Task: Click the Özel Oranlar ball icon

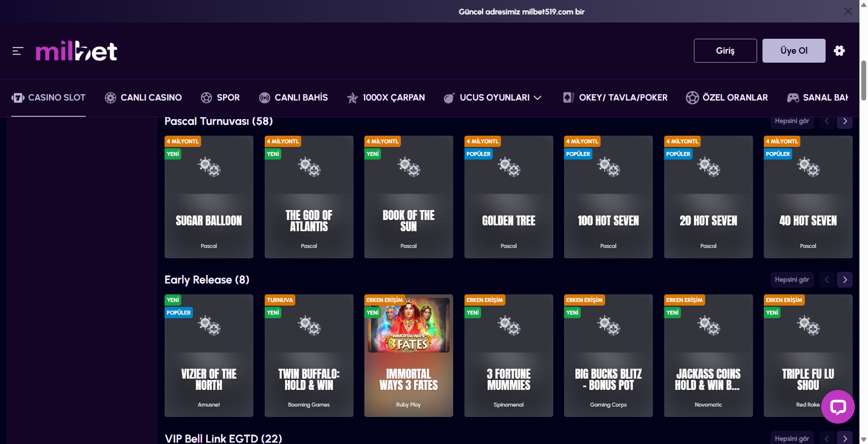Action: pyautogui.click(x=692, y=98)
